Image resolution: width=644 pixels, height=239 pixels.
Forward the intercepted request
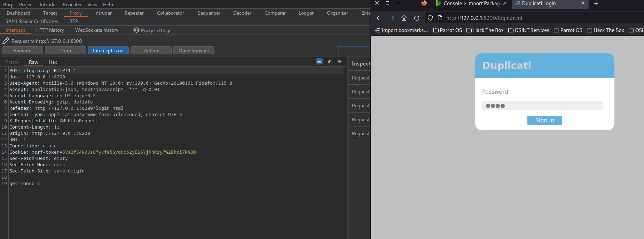click(23, 51)
